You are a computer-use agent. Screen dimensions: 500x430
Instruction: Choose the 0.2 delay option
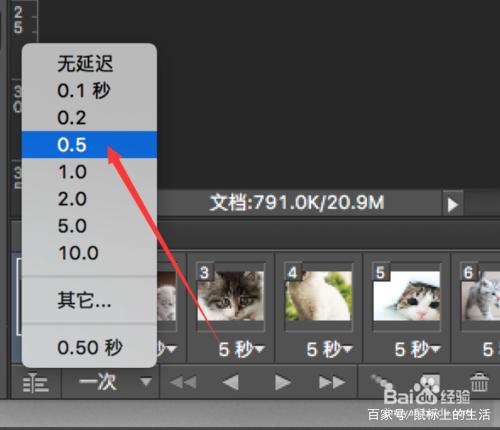(89, 118)
